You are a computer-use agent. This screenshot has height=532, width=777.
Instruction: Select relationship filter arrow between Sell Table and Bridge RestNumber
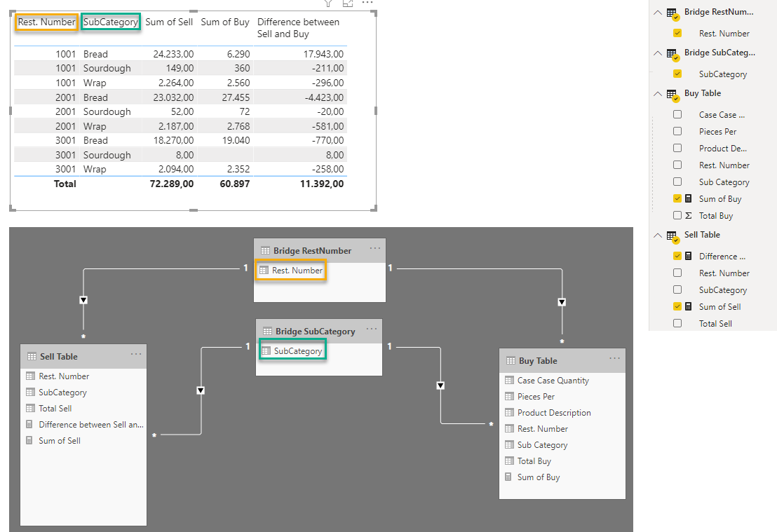(83, 300)
